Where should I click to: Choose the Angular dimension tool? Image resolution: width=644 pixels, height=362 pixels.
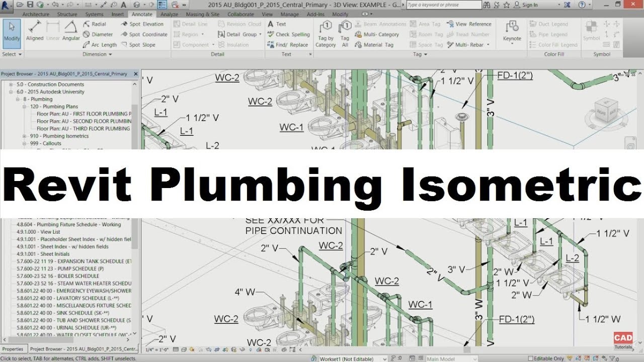(71, 31)
